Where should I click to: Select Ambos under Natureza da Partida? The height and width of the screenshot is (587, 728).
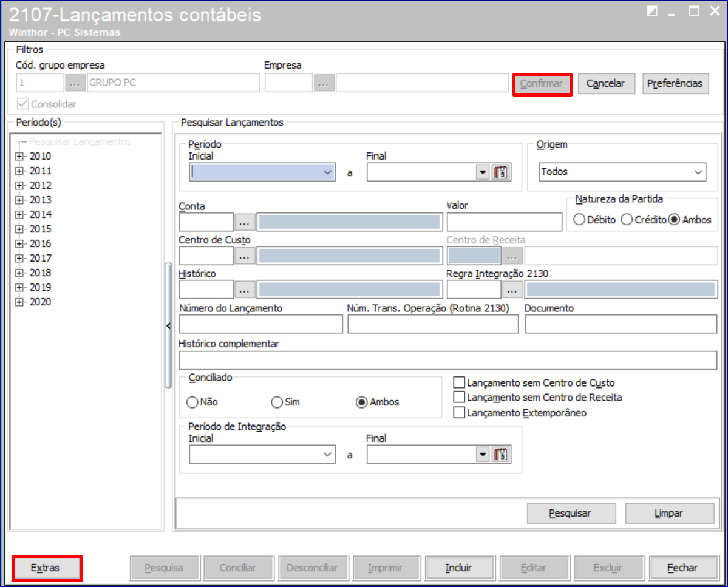tap(675, 220)
